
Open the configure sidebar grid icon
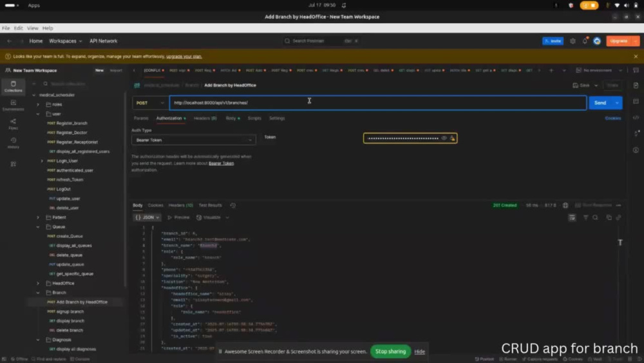tap(13, 164)
